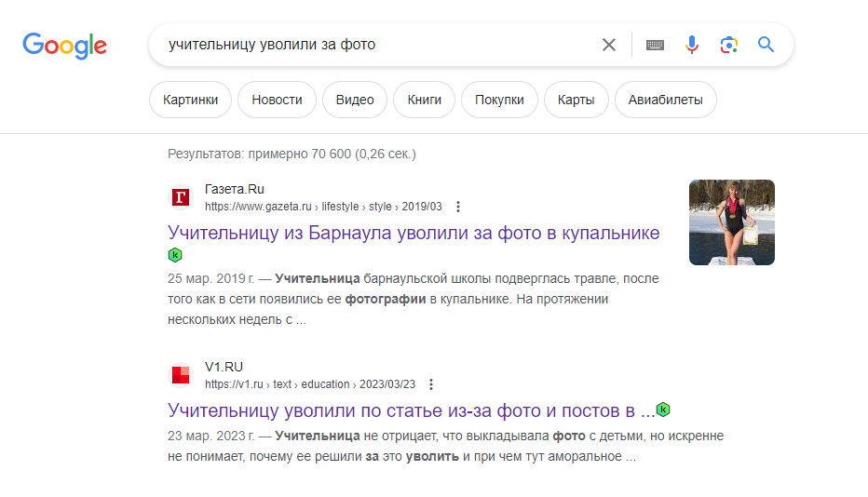
Task: Switch to the Книги filter
Action: tap(424, 100)
